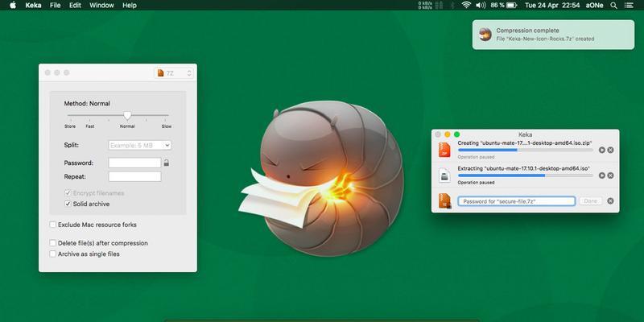This screenshot has height=322, width=644.
Task: Click the Operation paused text under zip creation
Action: [476, 157]
